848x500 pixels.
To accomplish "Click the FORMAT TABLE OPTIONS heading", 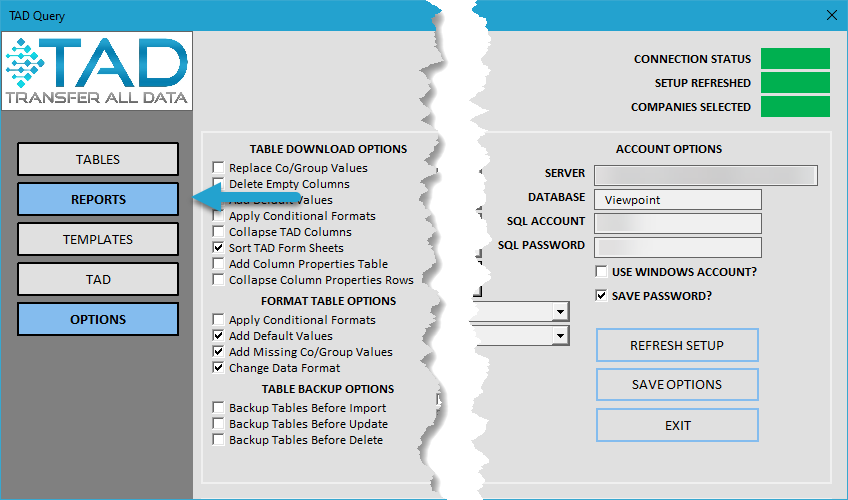I will click(328, 301).
